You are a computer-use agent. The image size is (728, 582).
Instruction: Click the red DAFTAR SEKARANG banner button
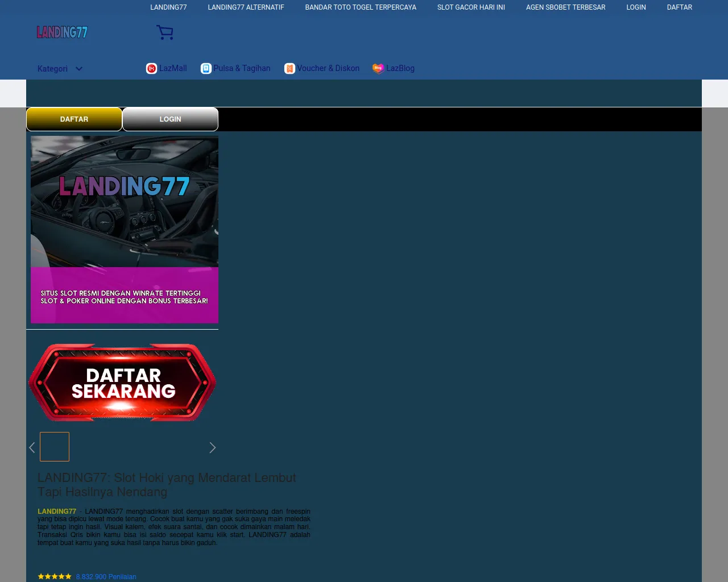(122, 383)
